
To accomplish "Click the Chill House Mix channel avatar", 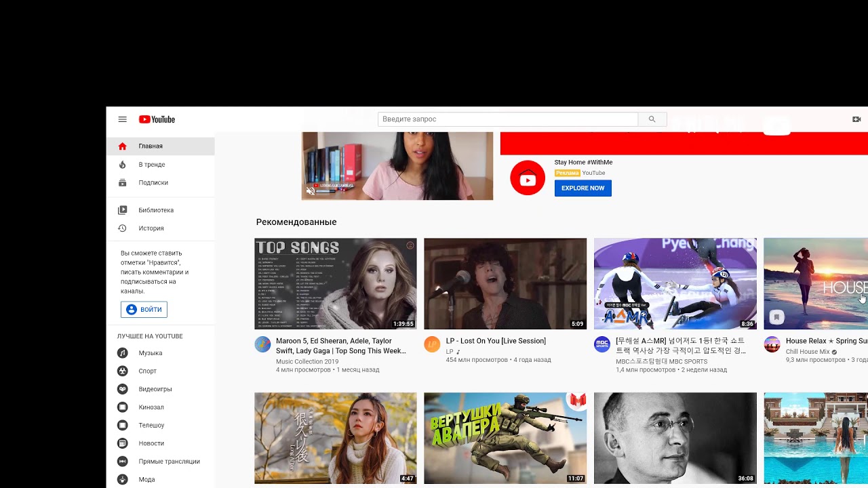I will tap(772, 344).
